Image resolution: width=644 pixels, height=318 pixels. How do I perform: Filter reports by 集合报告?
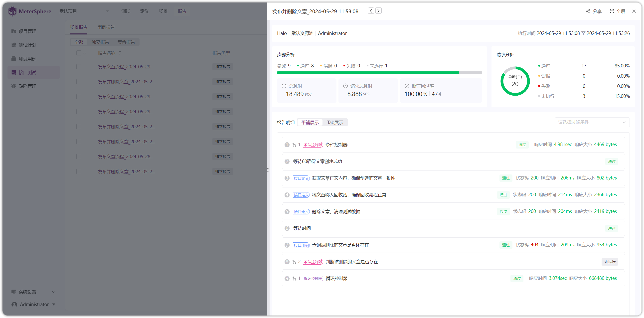(126, 42)
